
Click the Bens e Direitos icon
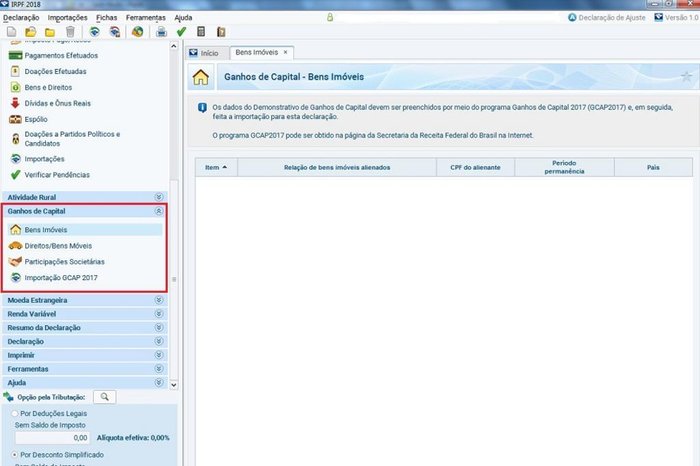pos(15,87)
